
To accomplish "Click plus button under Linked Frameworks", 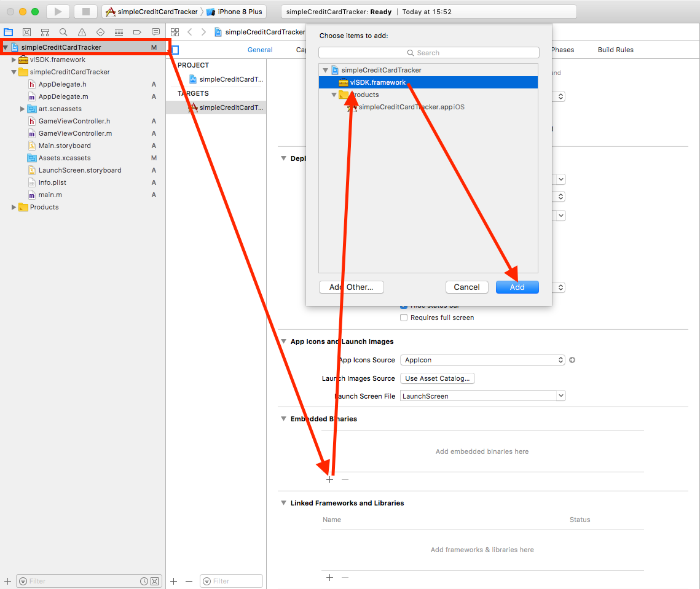I will 329,577.
